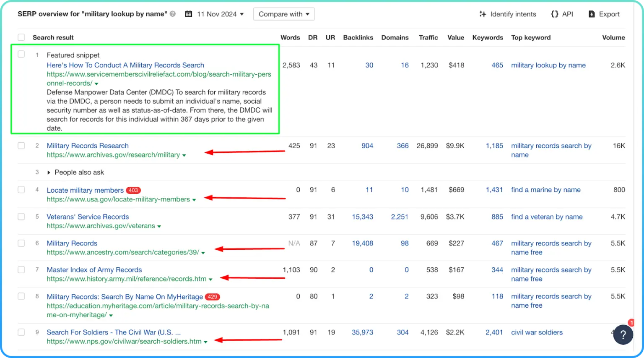Click the 403 badge on Locate military members
Image resolution: width=644 pixels, height=358 pixels.
coord(133,191)
